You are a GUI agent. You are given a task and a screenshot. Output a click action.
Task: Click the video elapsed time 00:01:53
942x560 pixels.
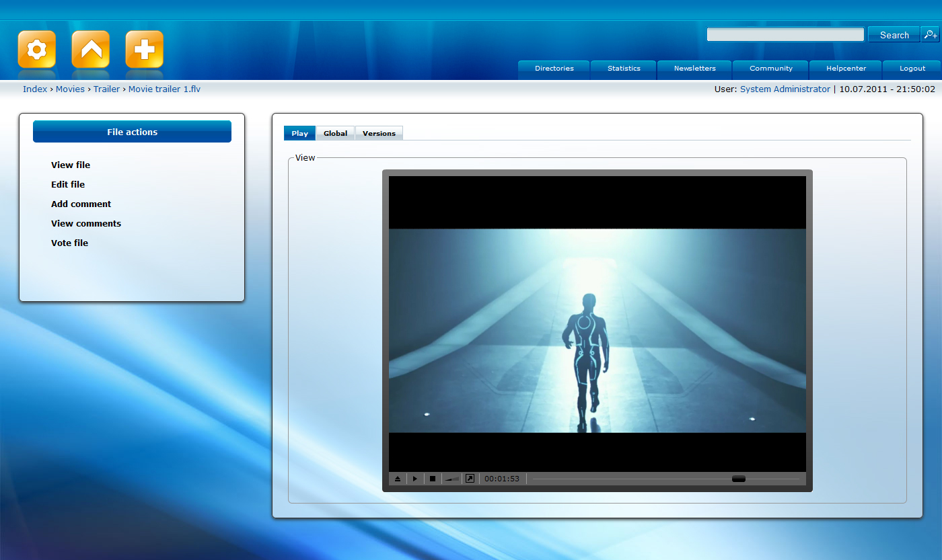502,479
